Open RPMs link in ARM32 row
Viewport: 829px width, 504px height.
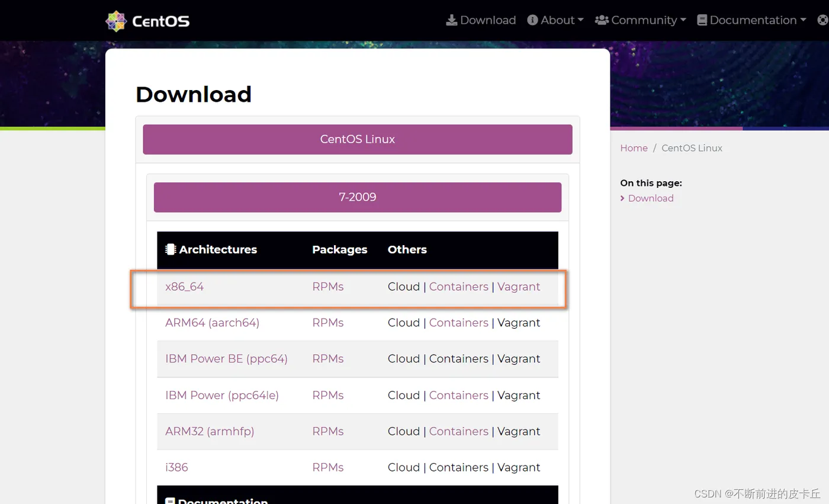(328, 431)
